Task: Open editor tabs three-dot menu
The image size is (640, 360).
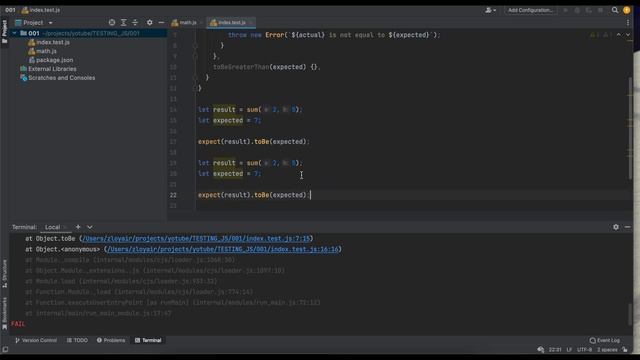Action: pos(628,23)
